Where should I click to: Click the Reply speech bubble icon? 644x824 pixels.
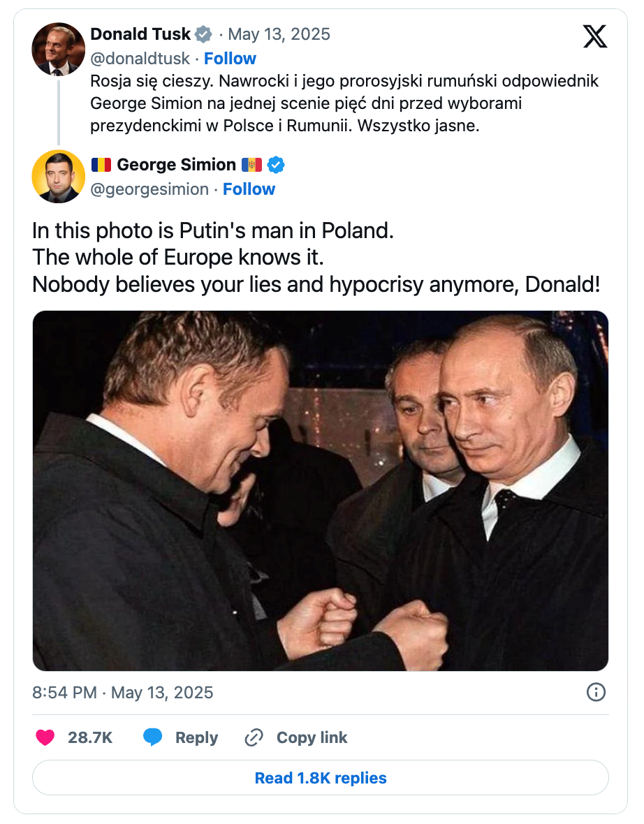click(153, 737)
